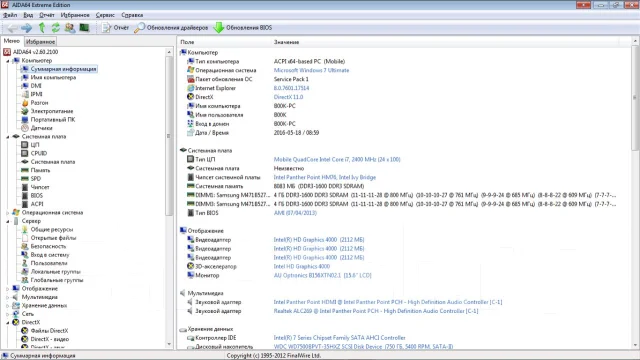Click the forward navigation arrow icon
640x360 pixels.
(27, 28)
